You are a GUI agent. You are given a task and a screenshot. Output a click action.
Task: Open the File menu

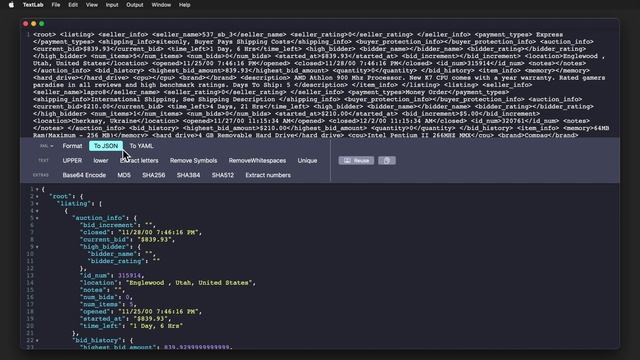click(56, 5)
